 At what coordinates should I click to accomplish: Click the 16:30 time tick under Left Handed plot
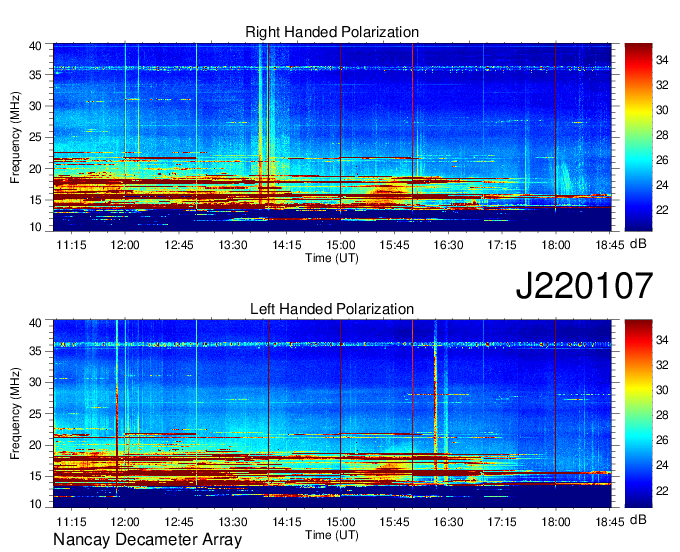point(448,522)
